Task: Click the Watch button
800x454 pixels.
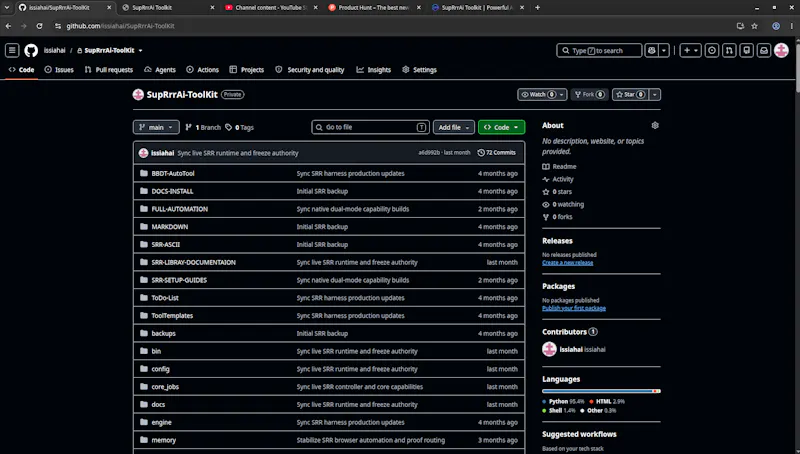Action: pos(537,94)
